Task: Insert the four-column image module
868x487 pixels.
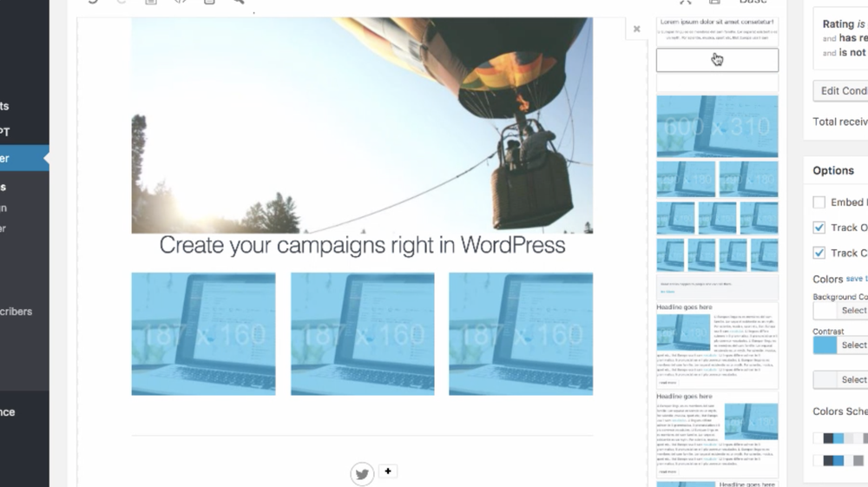Action: (x=718, y=254)
